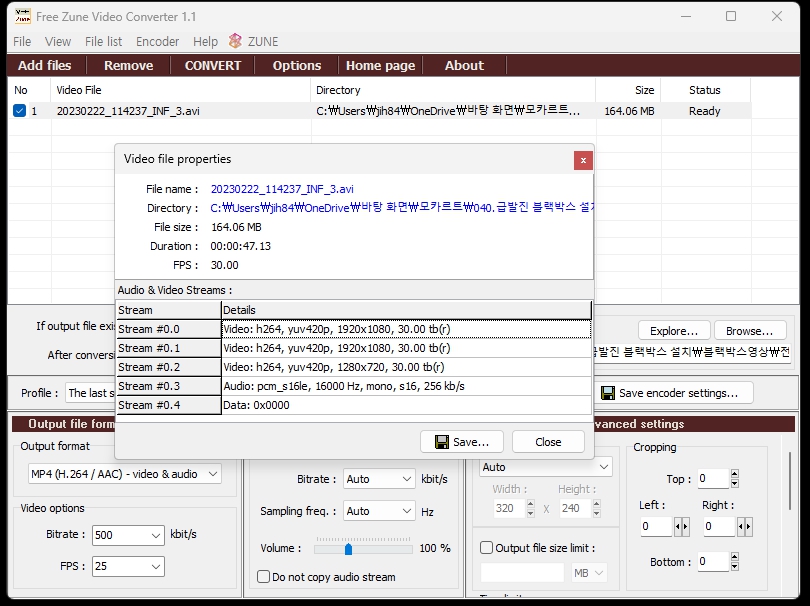The width and height of the screenshot is (810, 606).
Task: Open the video Bitrate 500 dropdown
Action: [x=128, y=535]
